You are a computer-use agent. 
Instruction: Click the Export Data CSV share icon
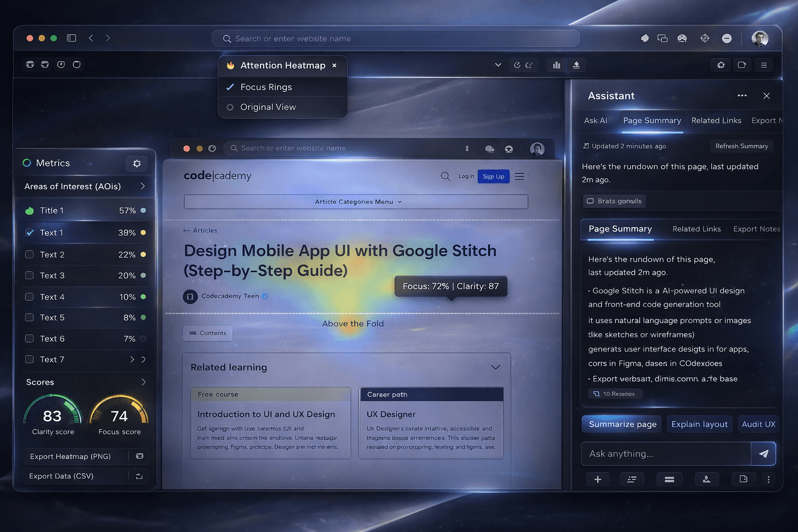139,476
